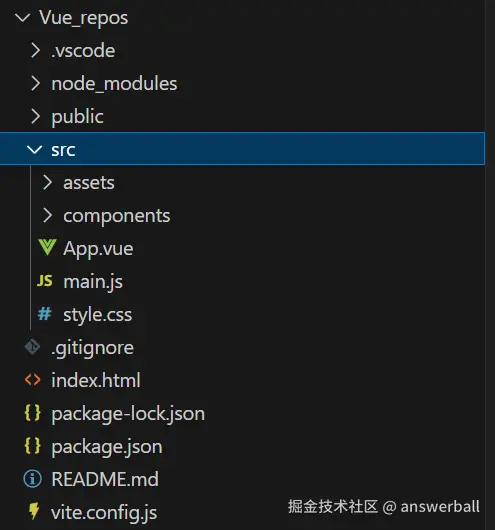Click the JS icon next to main.js
The width and height of the screenshot is (495, 530).
[45, 281]
